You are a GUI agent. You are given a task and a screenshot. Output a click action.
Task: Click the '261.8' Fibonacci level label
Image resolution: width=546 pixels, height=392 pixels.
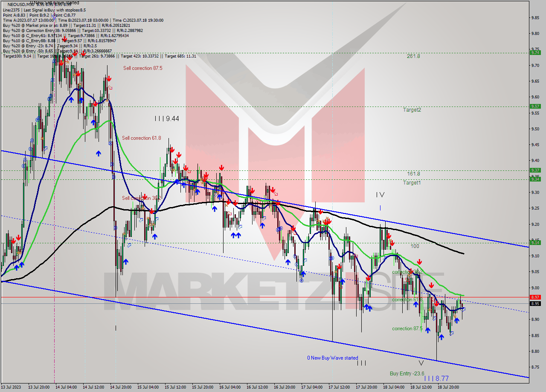click(413, 56)
